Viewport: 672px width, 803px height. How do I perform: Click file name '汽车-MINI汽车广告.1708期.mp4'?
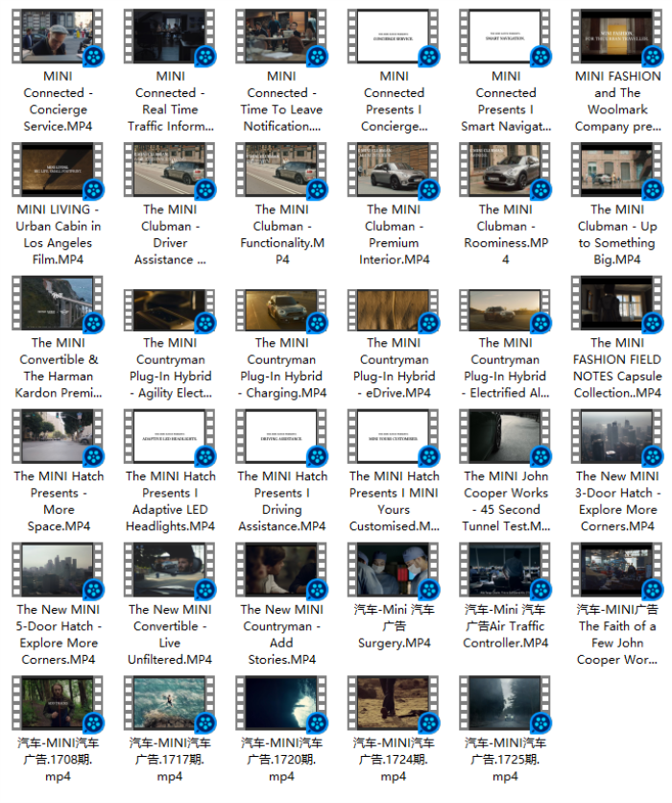point(58,760)
